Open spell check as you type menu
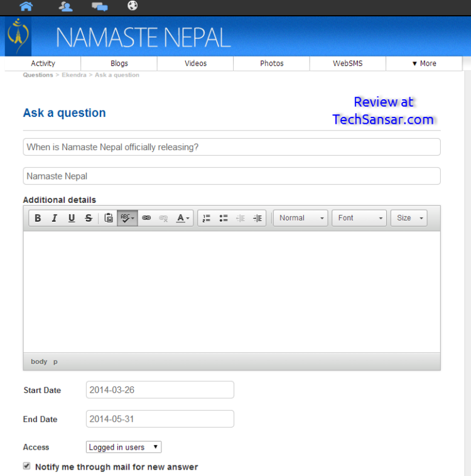This screenshot has width=471, height=476. coord(127,218)
